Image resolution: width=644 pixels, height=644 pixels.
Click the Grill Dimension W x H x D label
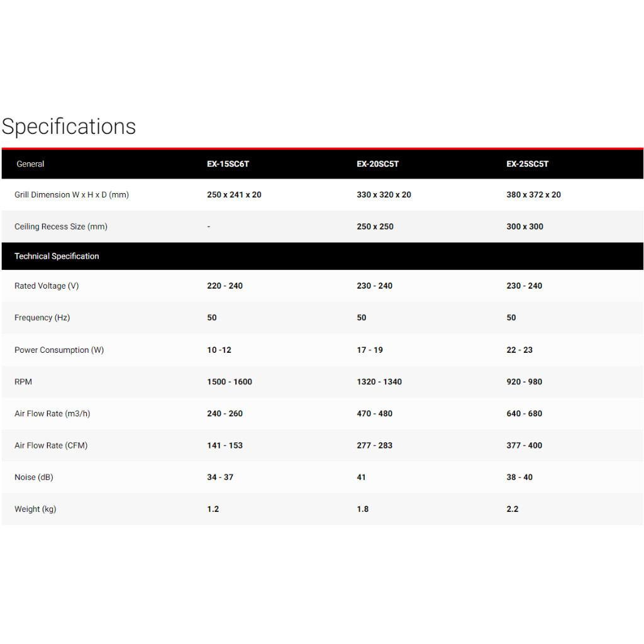[72, 195]
